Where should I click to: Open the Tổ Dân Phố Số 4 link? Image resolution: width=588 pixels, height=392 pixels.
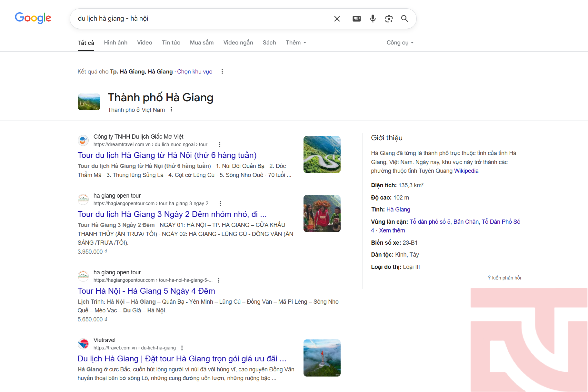coord(501,222)
